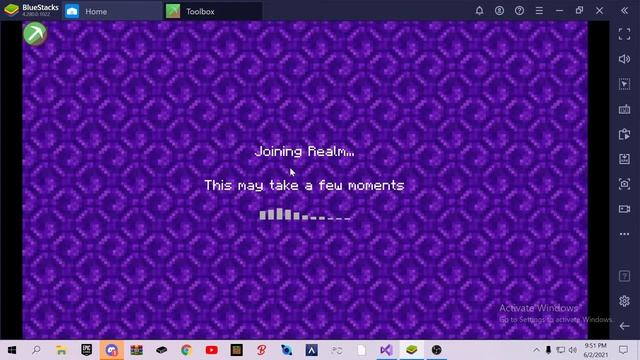The height and width of the screenshot is (360, 640).
Task: Open BlueStacks settings gear
Action: pyautogui.click(x=624, y=301)
